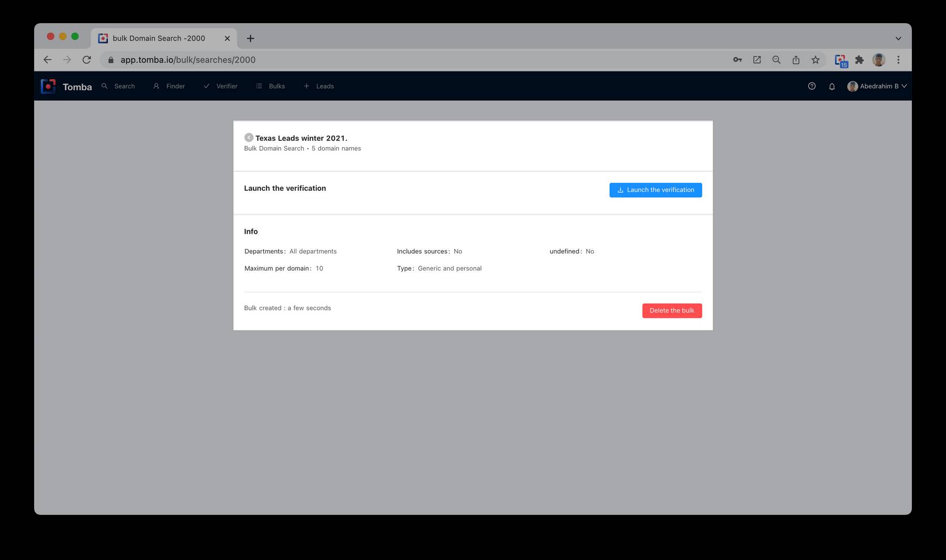946x560 pixels.
Task: Click 'Bulk created : a few seconds' text
Action: (287, 308)
